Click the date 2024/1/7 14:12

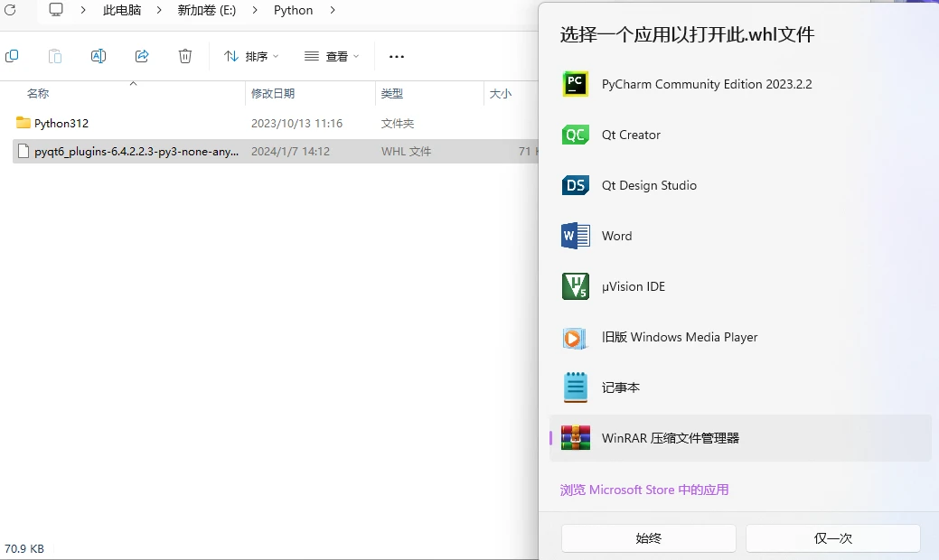[x=290, y=152]
